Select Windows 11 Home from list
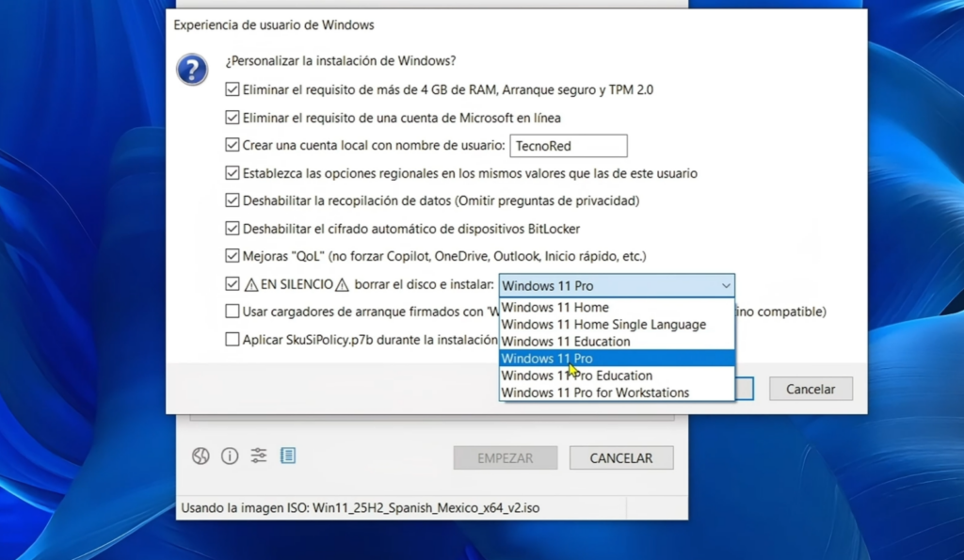The height and width of the screenshot is (560, 964). [617, 308]
